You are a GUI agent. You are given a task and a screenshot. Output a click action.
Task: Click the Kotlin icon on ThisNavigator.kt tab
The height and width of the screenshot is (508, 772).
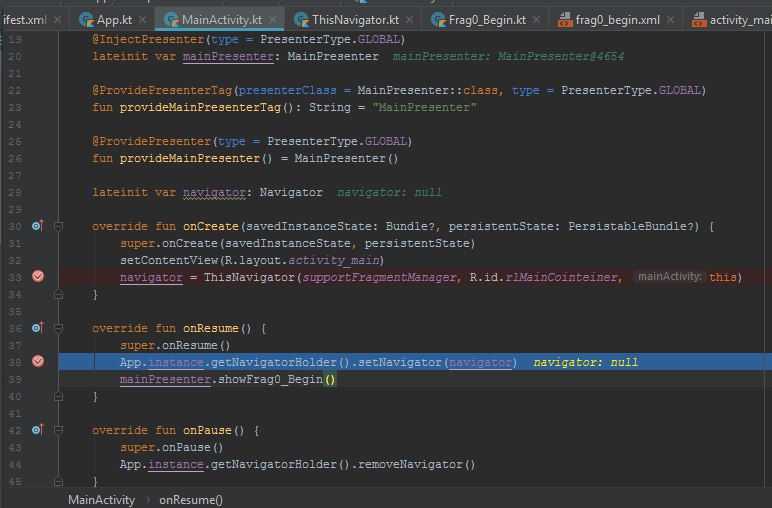[x=301, y=20]
